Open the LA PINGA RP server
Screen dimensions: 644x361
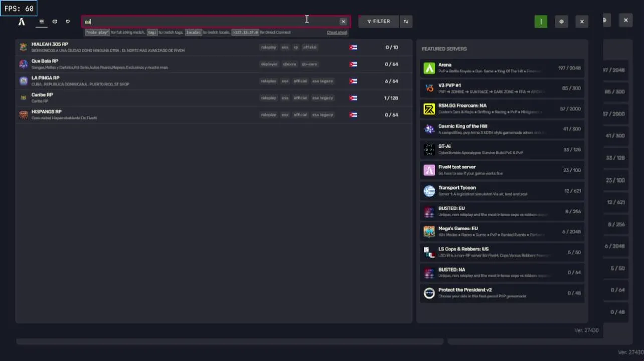click(x=214, y=81)
